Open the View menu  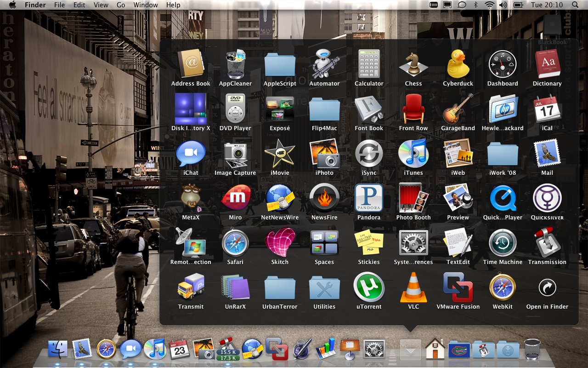pos(101,5)
